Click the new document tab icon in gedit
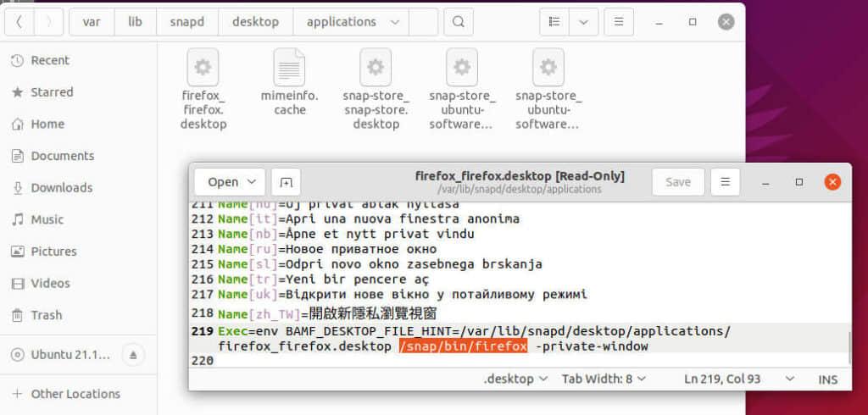 [x=287, y=182]
